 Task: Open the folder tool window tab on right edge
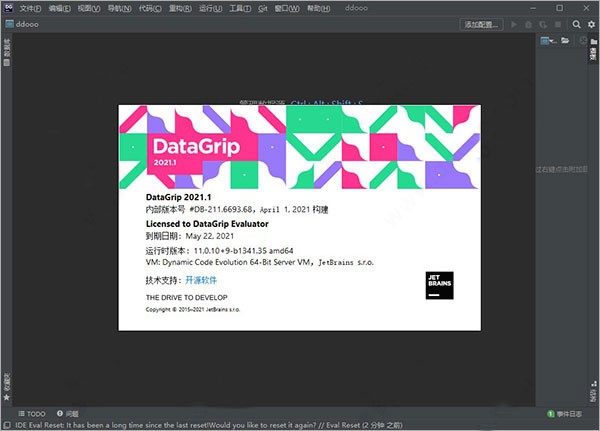593,49
